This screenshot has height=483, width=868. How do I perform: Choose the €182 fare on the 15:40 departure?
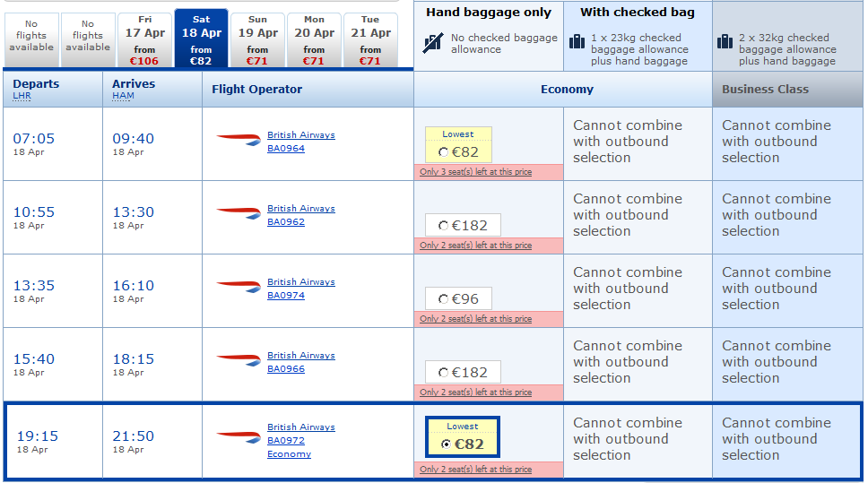[x=443, y=373]
